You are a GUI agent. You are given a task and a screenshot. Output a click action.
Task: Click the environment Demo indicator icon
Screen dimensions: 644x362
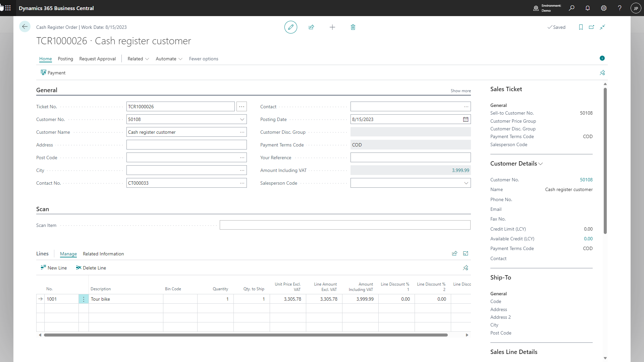point(536,8)
